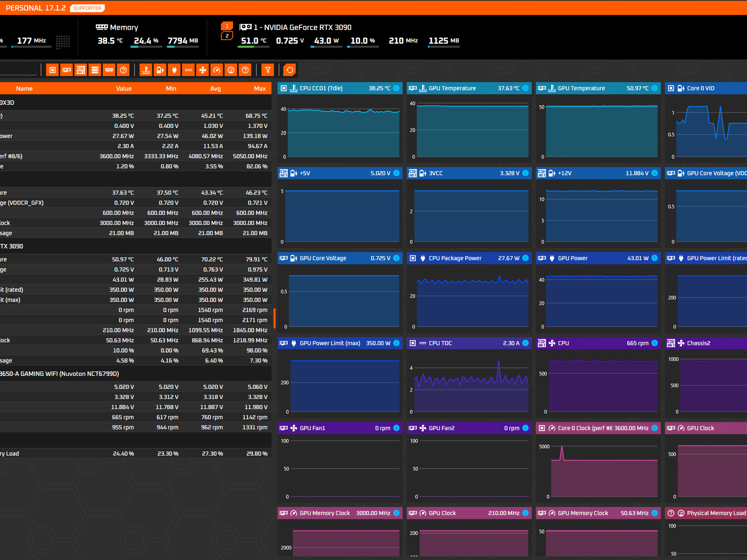Click the reset statistics circular arrow
The height and width of the screenshot is (560, 747).
coord(290,70)
